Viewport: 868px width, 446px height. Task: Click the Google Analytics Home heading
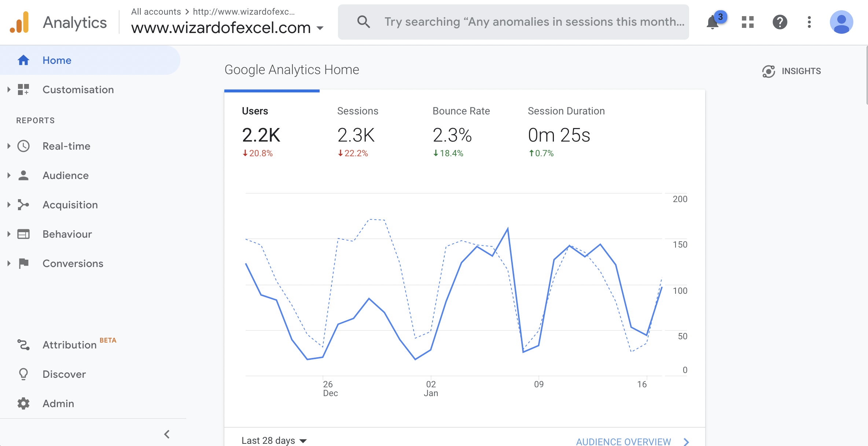pos(292,70)
